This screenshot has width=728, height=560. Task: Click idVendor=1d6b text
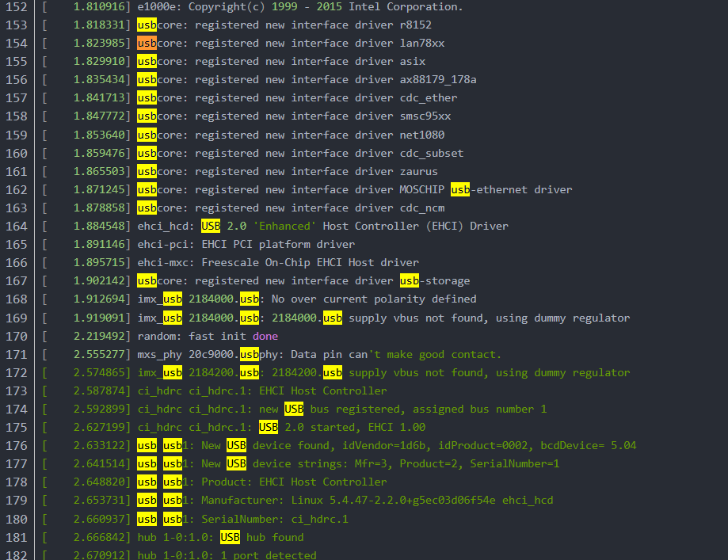pos(383,446)
